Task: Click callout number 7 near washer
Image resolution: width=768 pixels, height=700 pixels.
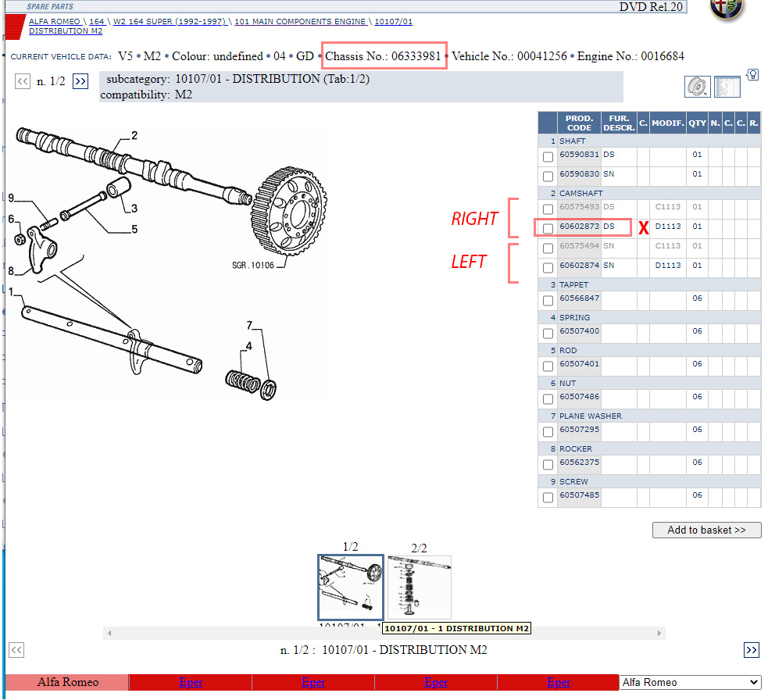Action: coord(249,325)
